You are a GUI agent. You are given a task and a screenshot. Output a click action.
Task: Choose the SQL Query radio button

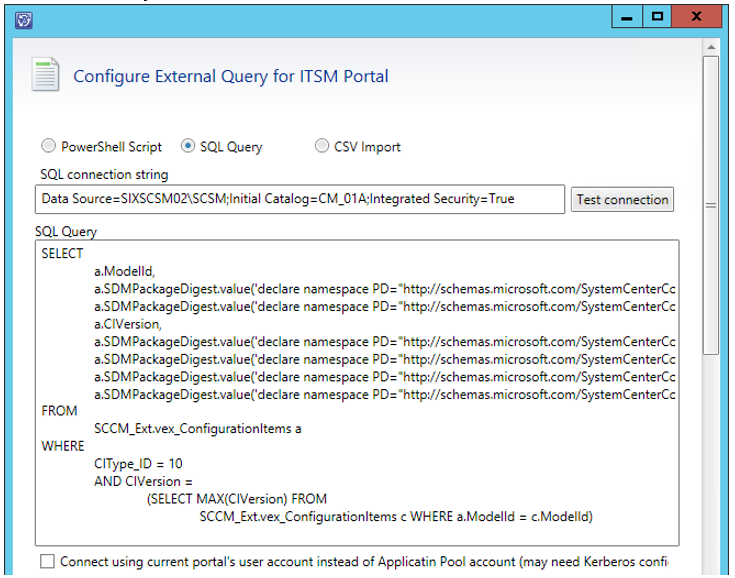point(188,146)
